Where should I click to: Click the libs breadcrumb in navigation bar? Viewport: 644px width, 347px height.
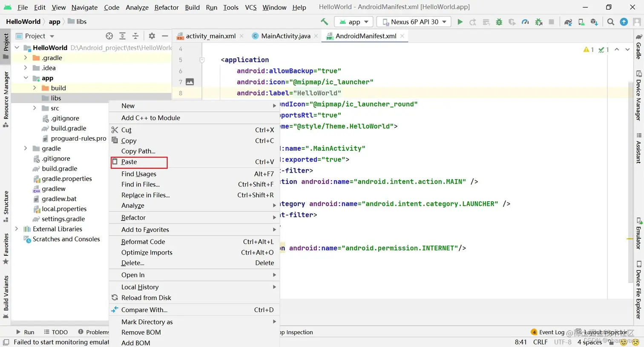click(x=77, y=22)
